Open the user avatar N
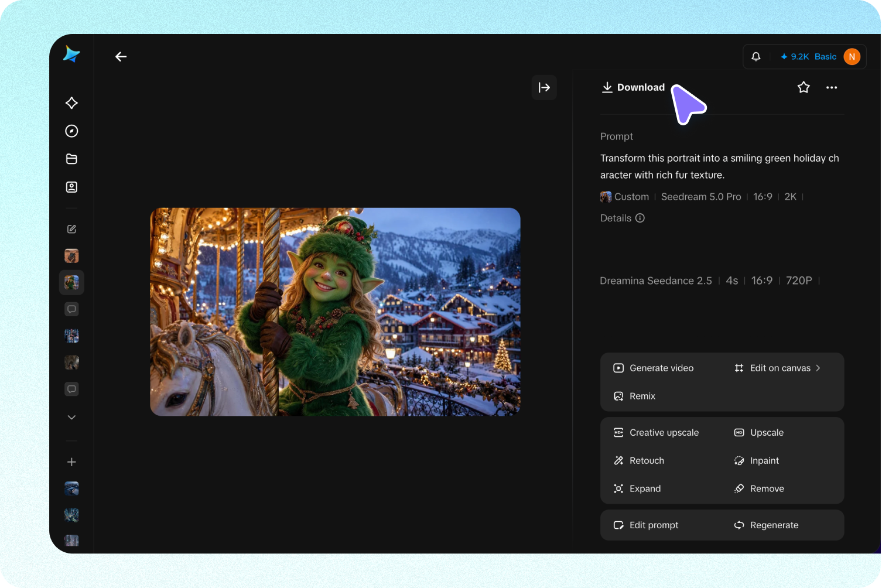882x588 pixels. [852, 57]
